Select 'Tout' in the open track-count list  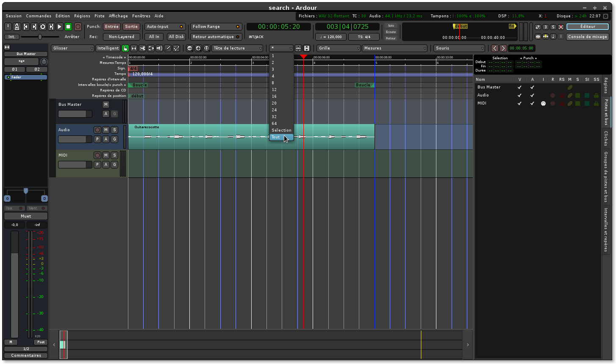click(276, 137)
